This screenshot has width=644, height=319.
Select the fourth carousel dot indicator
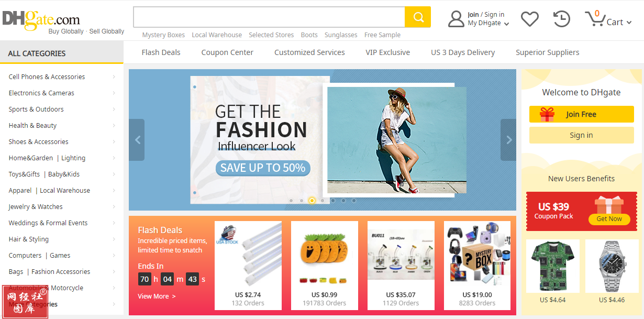pos(323,201)
